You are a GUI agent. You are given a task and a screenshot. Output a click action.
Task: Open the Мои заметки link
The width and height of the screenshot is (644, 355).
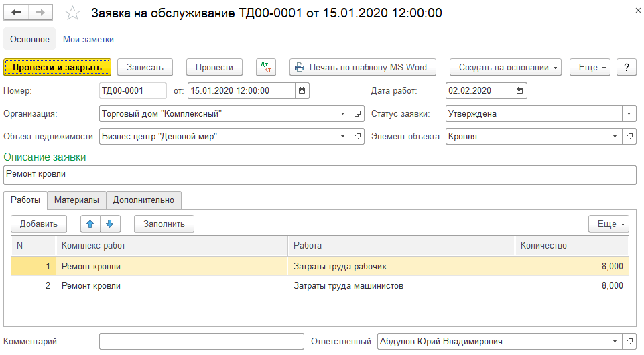coord(88,40)
